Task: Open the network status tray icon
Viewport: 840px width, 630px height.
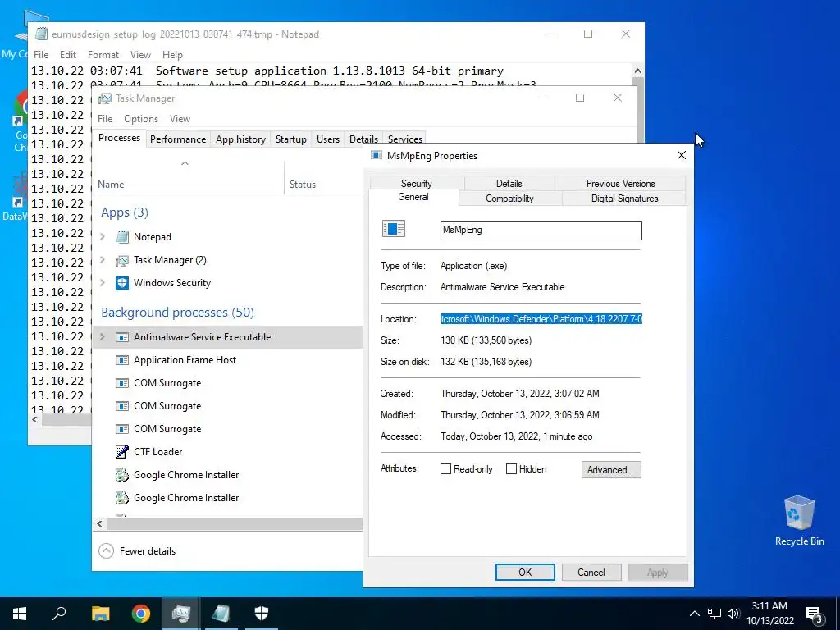Action: tap(714, 614)
